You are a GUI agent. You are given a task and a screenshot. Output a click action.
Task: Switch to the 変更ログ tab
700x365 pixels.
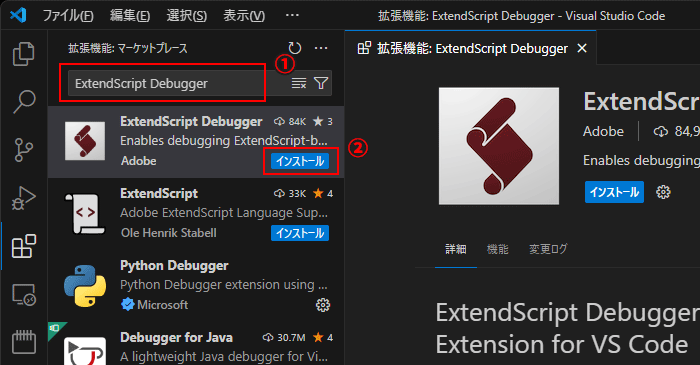coord(548,249)
